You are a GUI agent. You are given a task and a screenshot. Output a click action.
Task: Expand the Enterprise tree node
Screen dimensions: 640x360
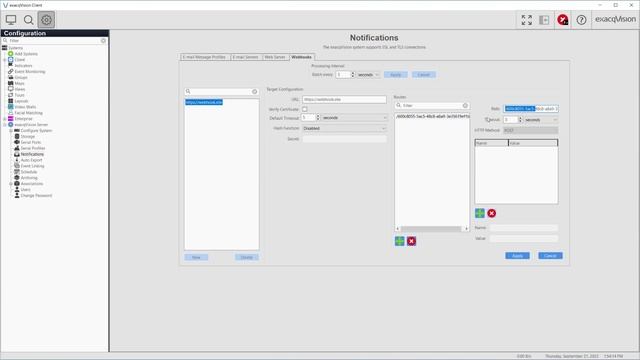coord(4,119)
